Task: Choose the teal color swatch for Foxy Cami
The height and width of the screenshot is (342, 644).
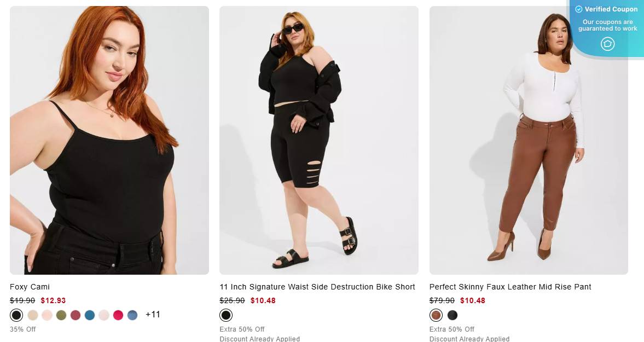Action: click(90, 315)
